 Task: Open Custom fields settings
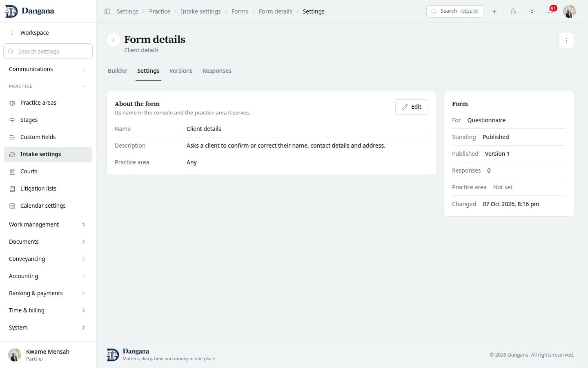pyautogui.click(x=48, y=137)
